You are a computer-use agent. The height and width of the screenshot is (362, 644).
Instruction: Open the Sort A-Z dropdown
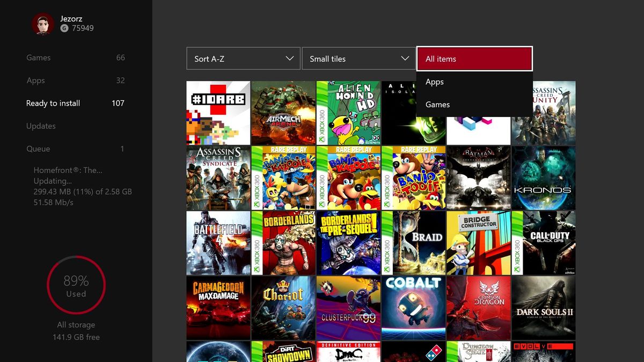243,58
